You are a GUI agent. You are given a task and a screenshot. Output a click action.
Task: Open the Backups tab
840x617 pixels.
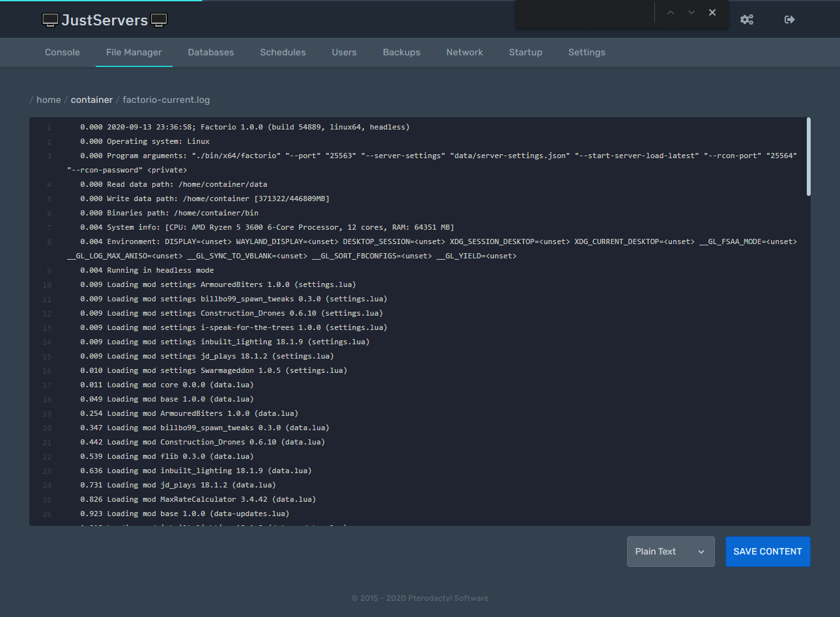click(x=402, y=52)
